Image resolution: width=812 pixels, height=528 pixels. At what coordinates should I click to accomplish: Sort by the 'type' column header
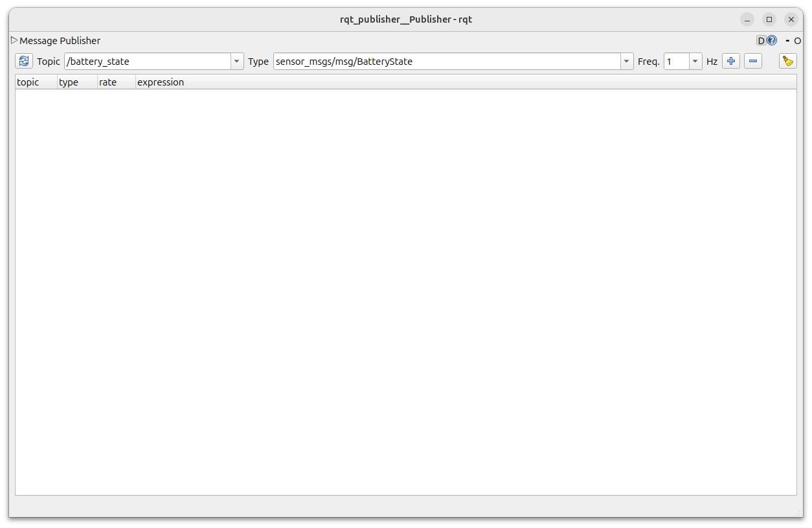click(76, 82)
